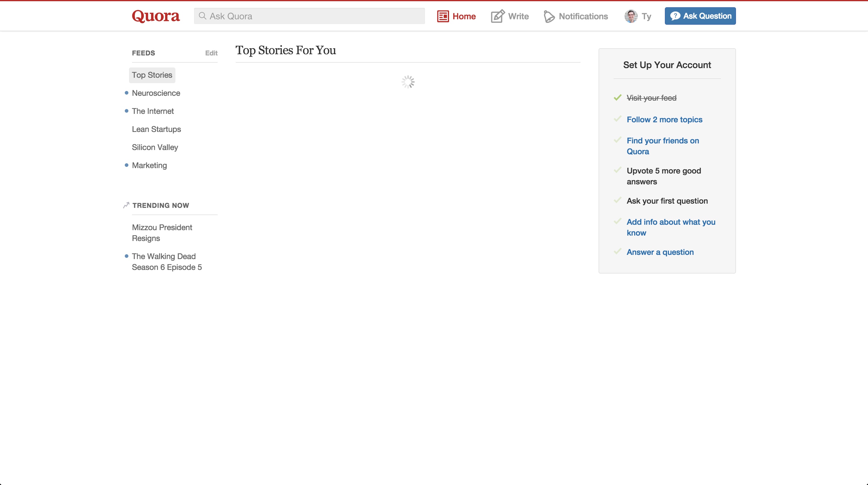This screenshot has width=868, height=485.
Task: Click checkmark beside Find your friends
Action: pos(617,140)
